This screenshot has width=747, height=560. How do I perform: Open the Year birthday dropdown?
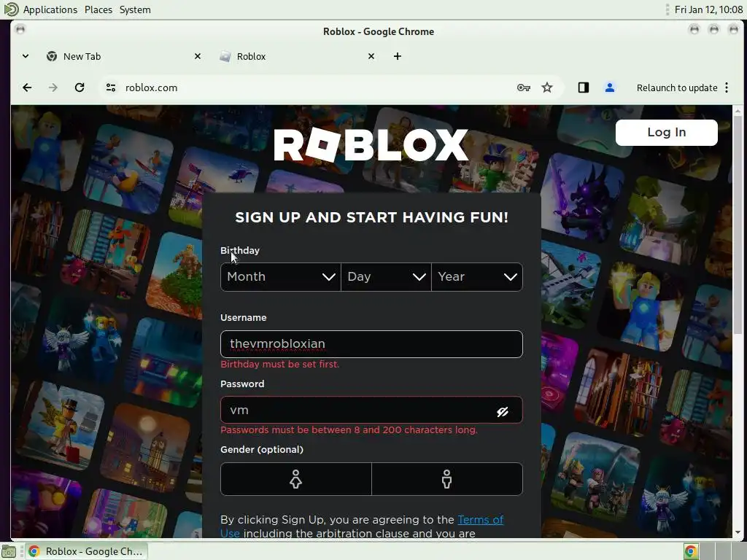tap(477, 276)
